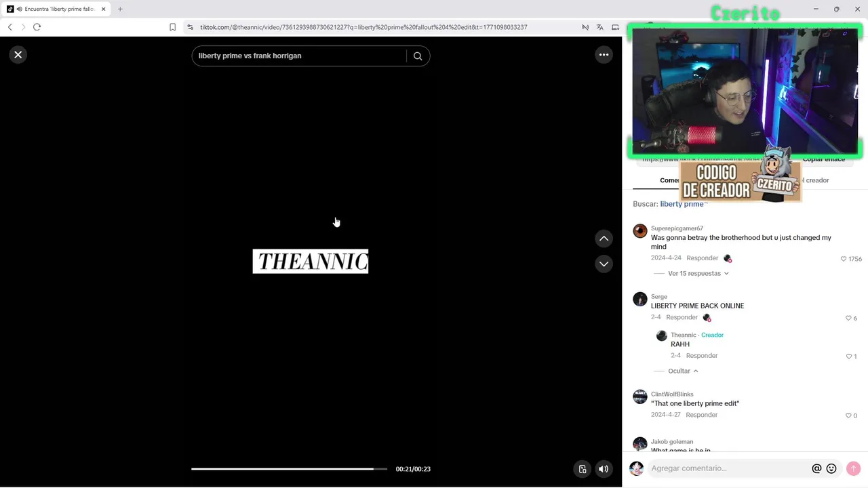868x488 pixels.
Task: Close the TikTok video viewer
Action: (18, 55)
